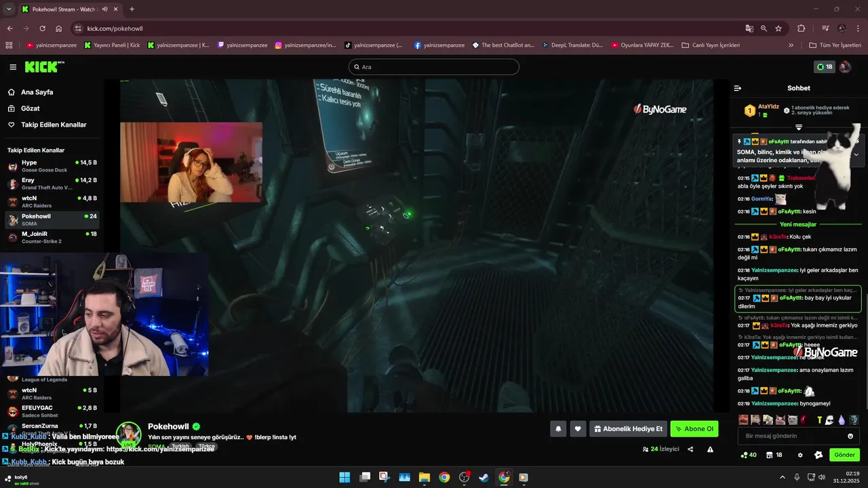
Task: Toggle the notification bell for Pokehowll
Action: [558, 428]
